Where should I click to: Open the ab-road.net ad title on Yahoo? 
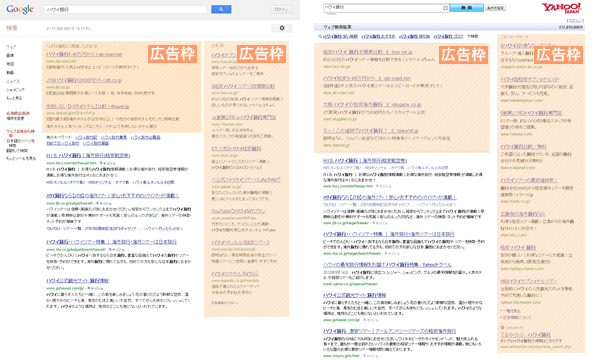pos(367,78)
